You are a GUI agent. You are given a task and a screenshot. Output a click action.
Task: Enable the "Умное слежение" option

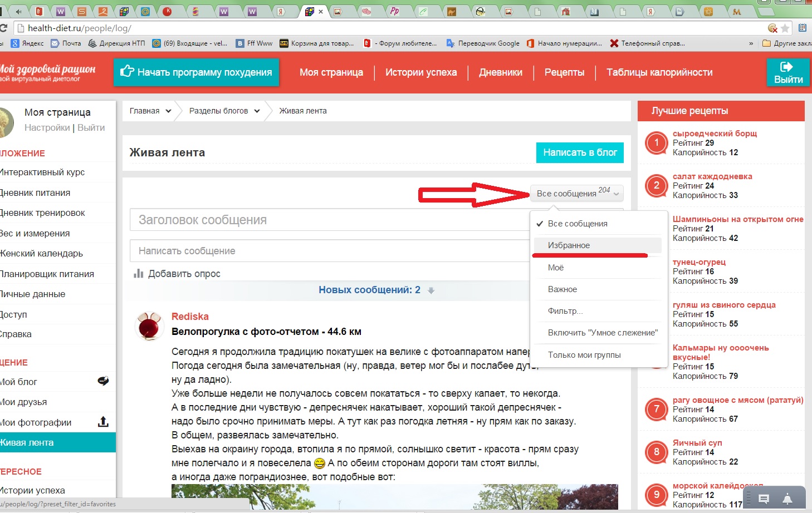602,333
